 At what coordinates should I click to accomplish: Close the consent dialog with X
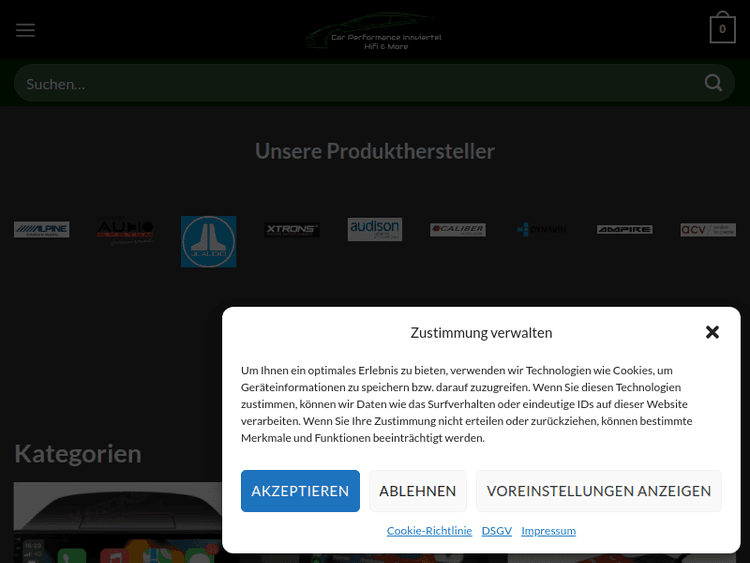pos(712,332)
